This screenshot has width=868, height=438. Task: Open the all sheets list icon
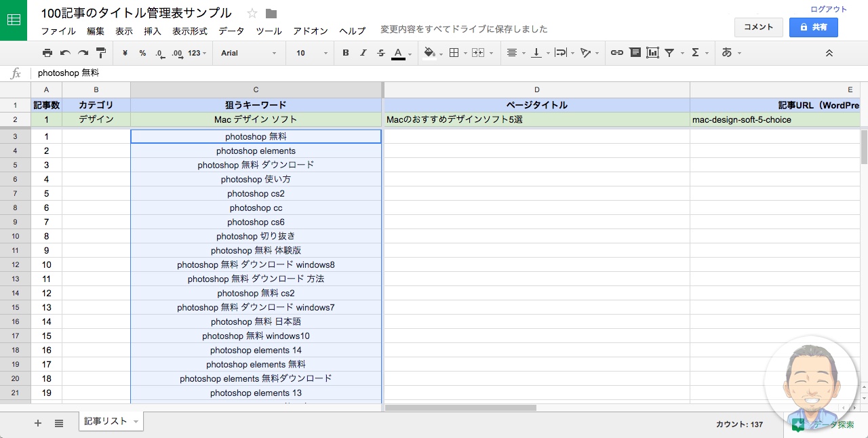pyautogui.click(x=59, y=423)
